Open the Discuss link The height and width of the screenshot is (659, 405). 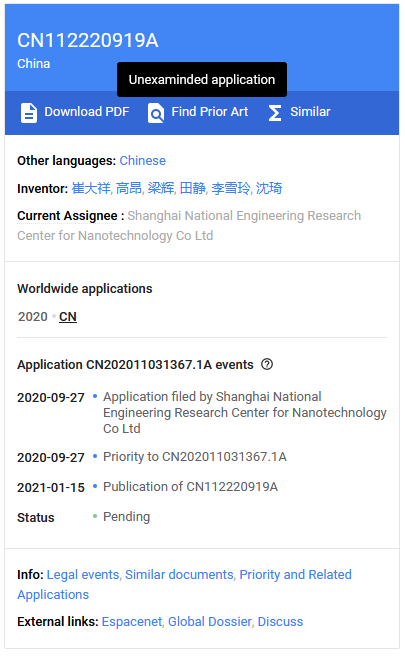coord(280,622)
